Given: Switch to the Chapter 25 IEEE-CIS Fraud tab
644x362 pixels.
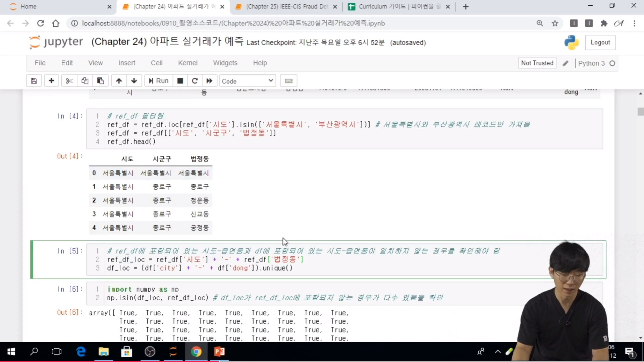Looking at the screenshot, I should coord(287,7).
